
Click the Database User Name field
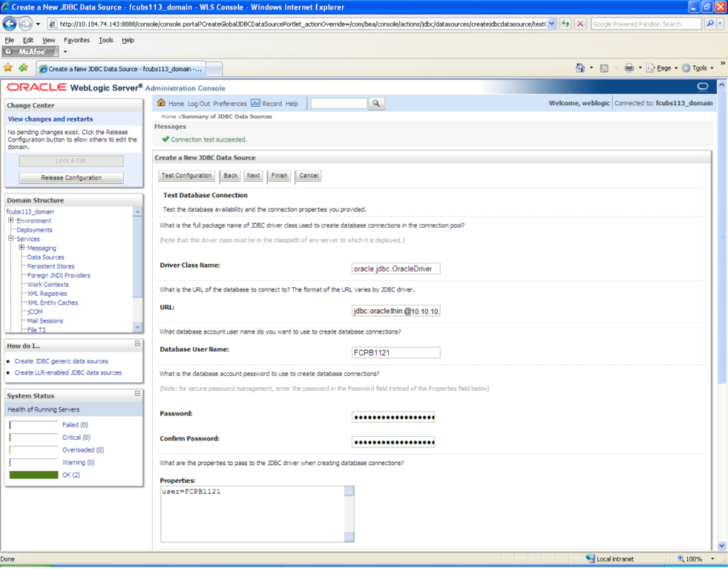[x=396, y=353]
